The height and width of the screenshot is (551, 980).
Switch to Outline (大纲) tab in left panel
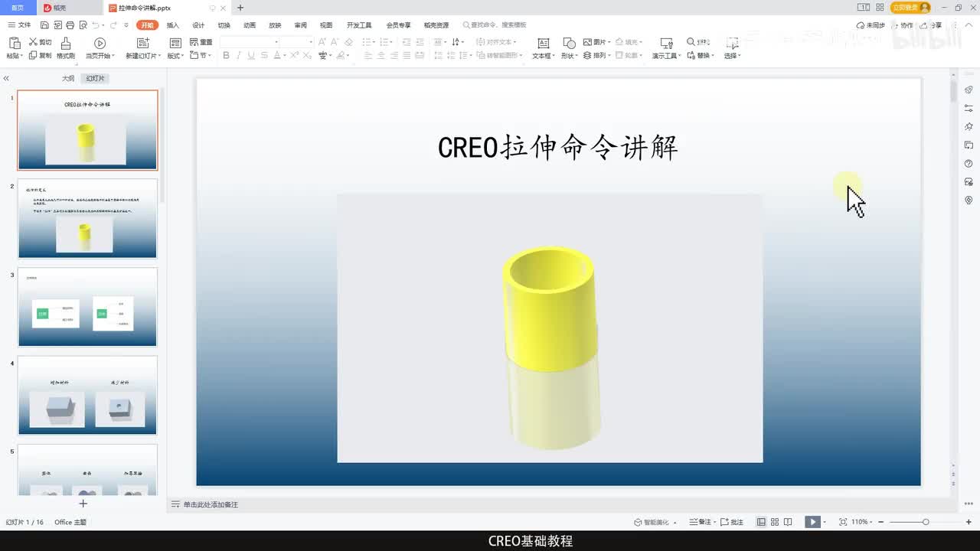[68, 79]
